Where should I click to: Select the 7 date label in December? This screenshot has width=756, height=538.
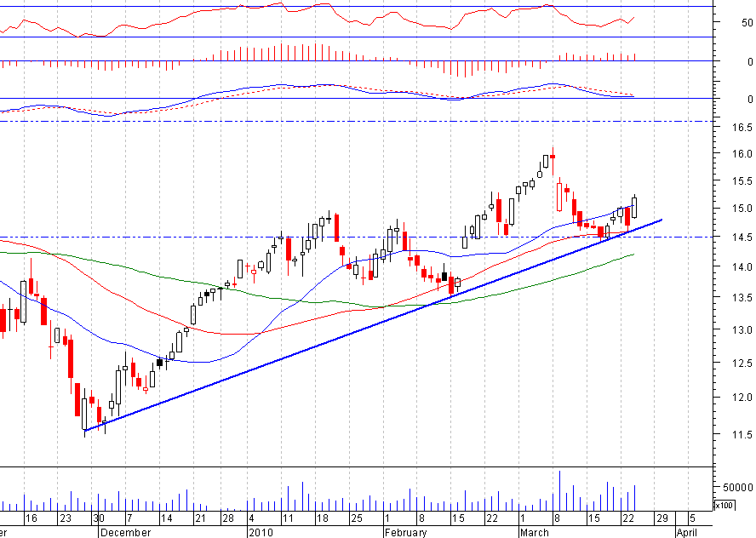[129, 518]
